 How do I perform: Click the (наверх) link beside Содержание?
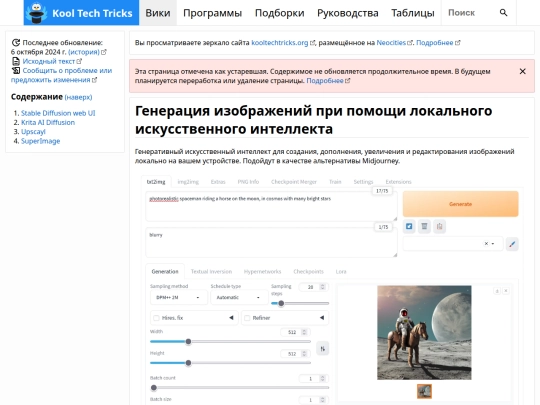coord(78,97)
